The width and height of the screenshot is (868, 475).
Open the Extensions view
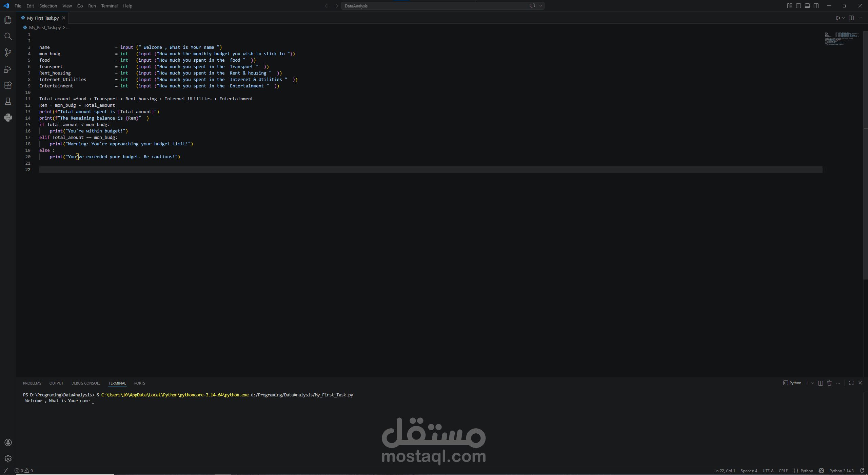pyautogui.click(x=8, y=85)
